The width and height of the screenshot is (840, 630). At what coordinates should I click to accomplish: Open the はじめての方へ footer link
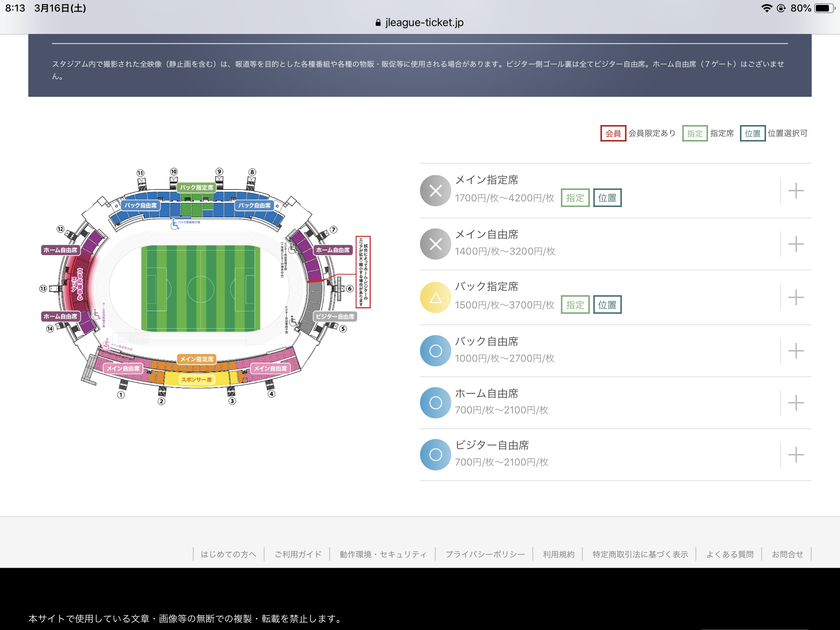coord(228,554)
